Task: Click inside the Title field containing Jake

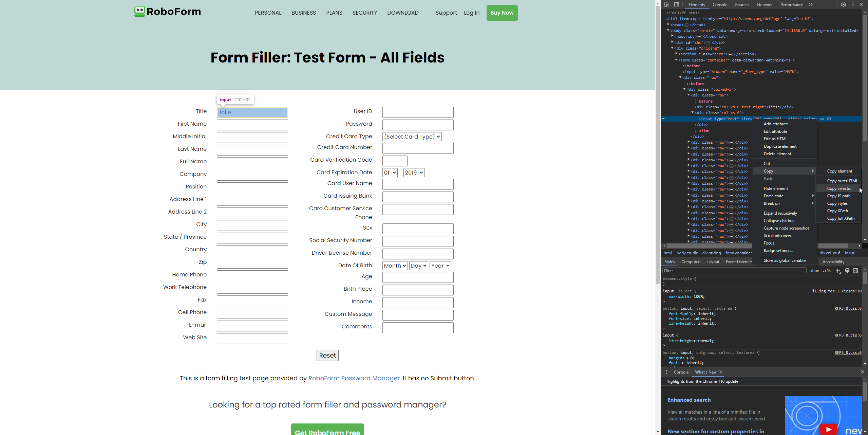Action: 252,112
